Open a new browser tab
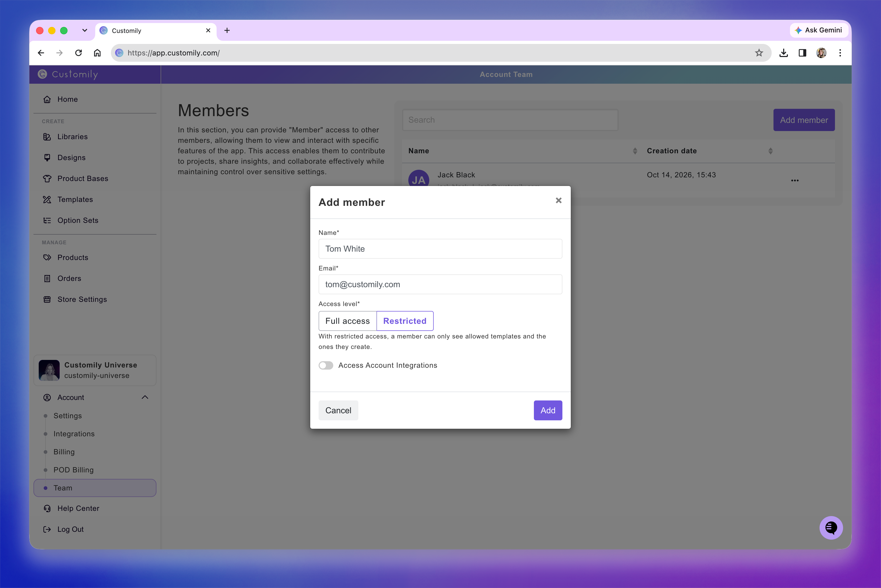The image size is (881, 588). pyautogui.click(x=227, y=30)
